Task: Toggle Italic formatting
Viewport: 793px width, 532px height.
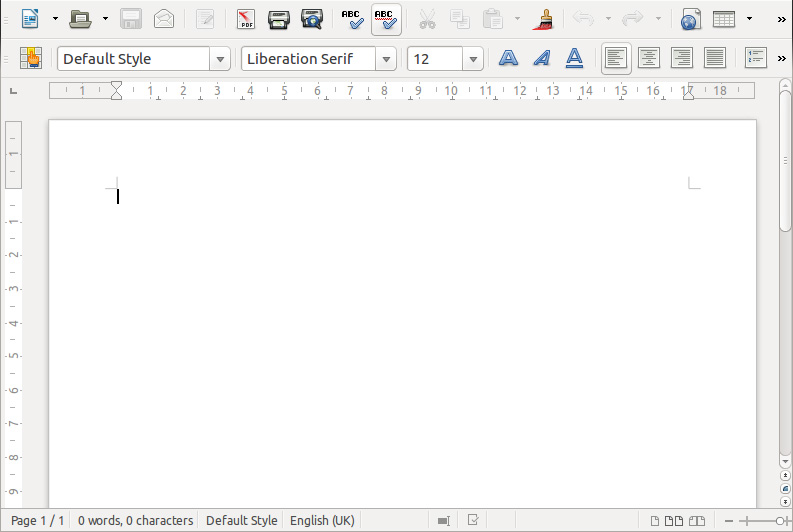Action: [x=542, y=58]
